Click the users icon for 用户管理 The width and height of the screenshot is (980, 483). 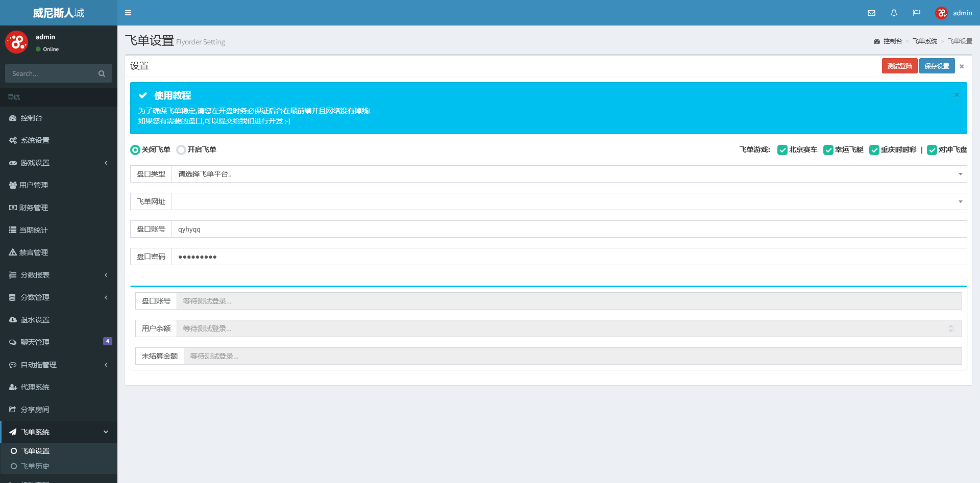point(13,185)
